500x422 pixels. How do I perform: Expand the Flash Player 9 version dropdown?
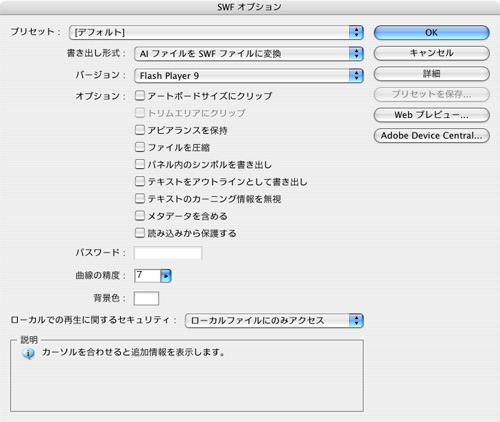click(x=249, y=76)
